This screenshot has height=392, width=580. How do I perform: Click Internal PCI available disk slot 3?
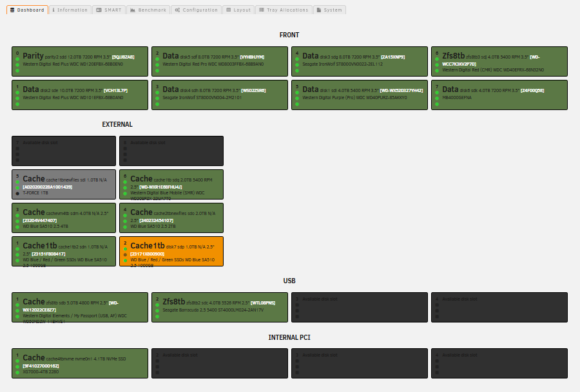tap(360, 363)
